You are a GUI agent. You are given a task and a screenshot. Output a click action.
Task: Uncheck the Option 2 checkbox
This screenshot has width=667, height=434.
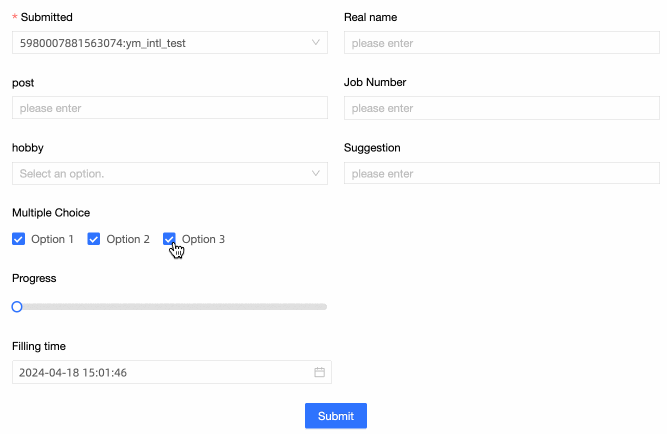[94, 239]
